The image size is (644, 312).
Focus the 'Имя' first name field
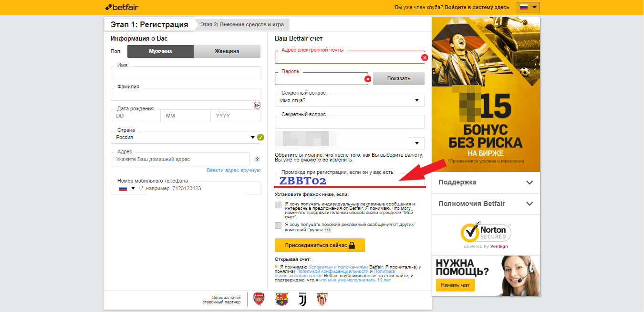(x=186, y=73)
